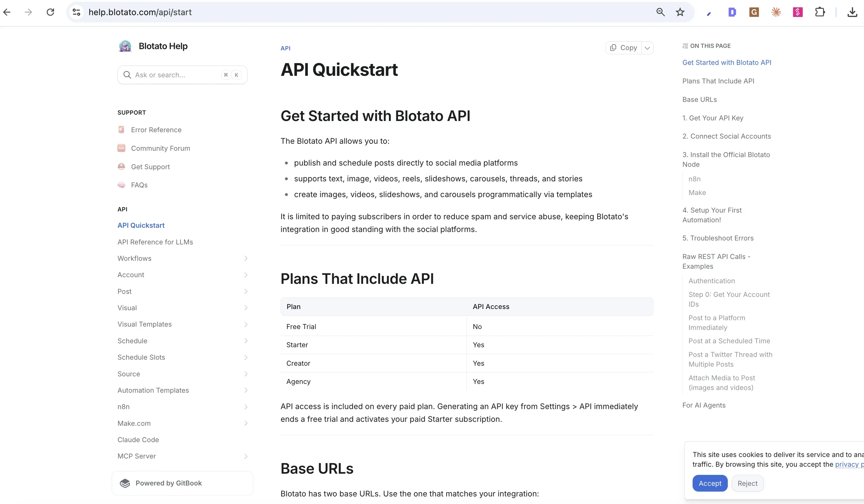Viewport: 864px width, 504px height.
Task: Open API Reference for LLMs
Action: point(155,242)
